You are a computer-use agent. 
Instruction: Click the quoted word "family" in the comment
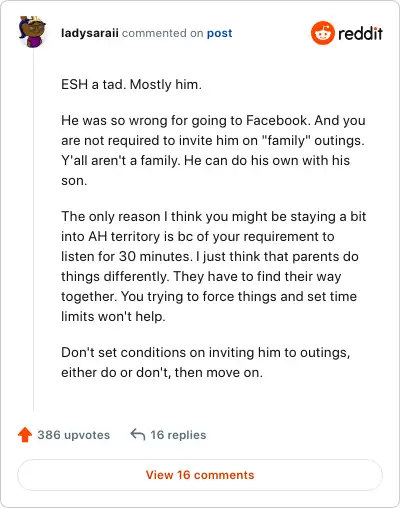tap(287, 140)
